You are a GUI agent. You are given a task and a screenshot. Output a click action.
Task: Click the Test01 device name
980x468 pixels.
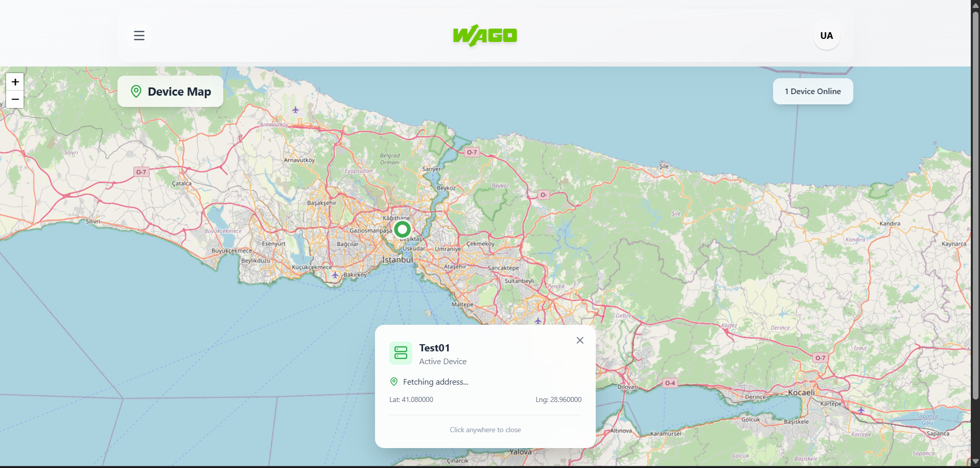click(x=434, y=348)
